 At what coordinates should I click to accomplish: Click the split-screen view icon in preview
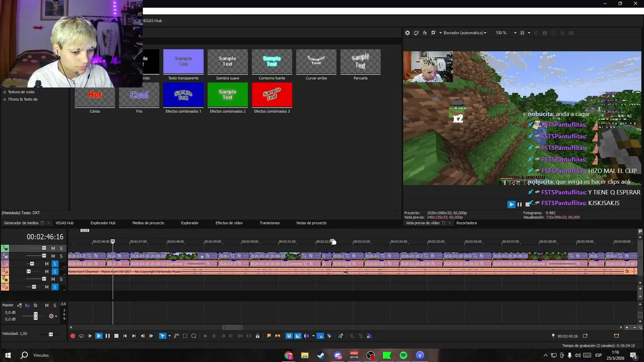tap(433, 33)
